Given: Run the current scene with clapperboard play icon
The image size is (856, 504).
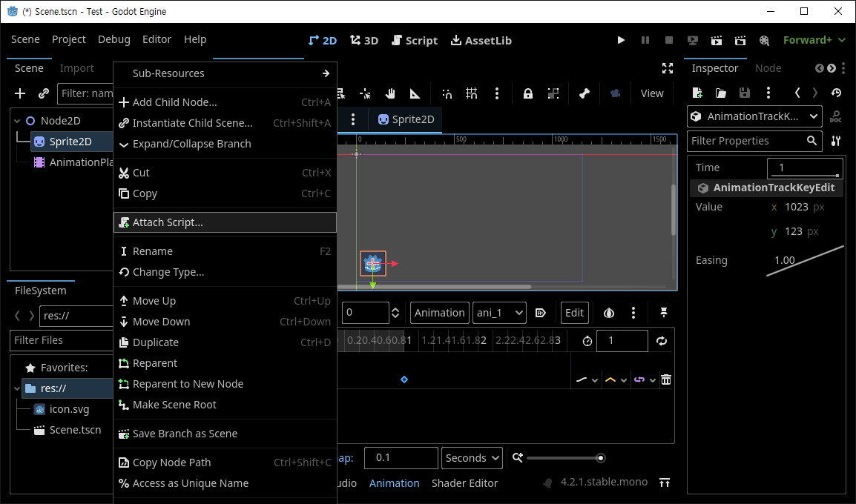Looking at the screenshot, I should 717,40.
